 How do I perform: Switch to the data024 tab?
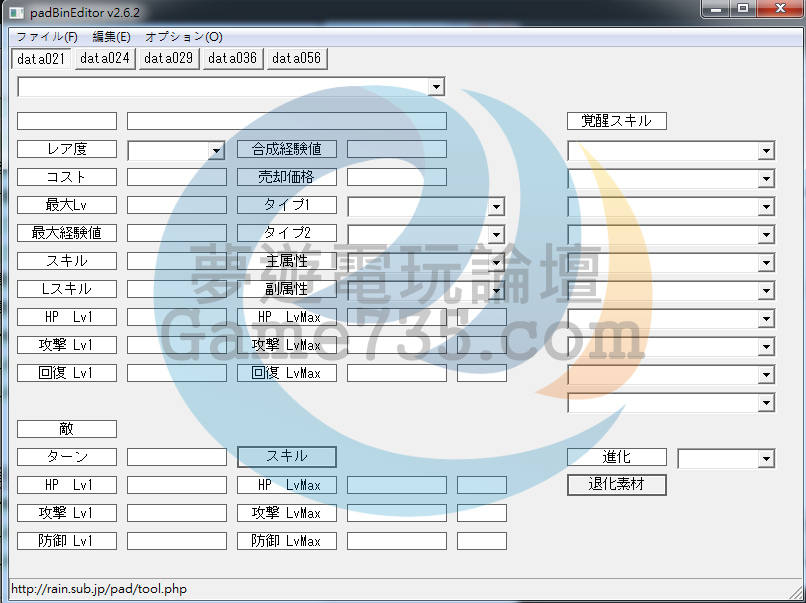point(105,58)
